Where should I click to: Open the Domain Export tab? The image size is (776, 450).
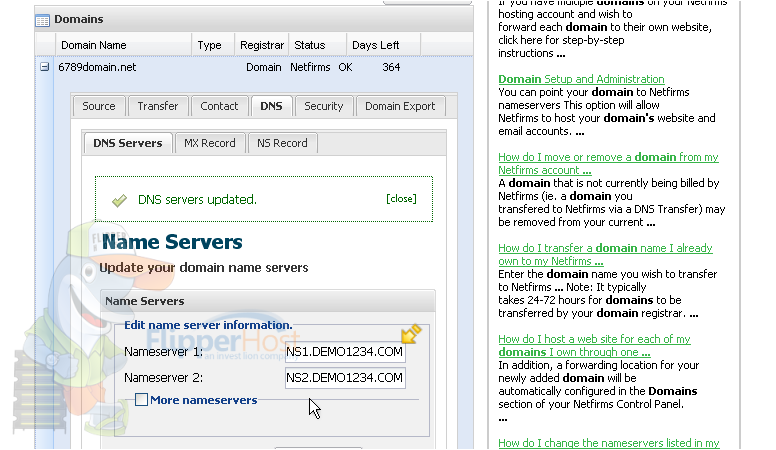click(400, 106)
